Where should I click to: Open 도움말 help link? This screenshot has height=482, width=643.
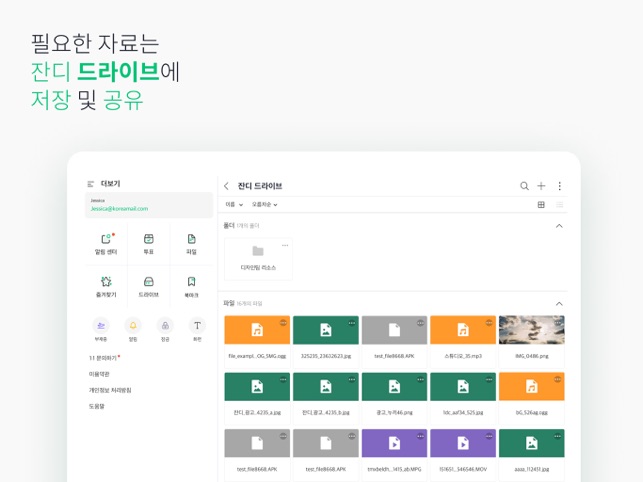pos(96,406)
